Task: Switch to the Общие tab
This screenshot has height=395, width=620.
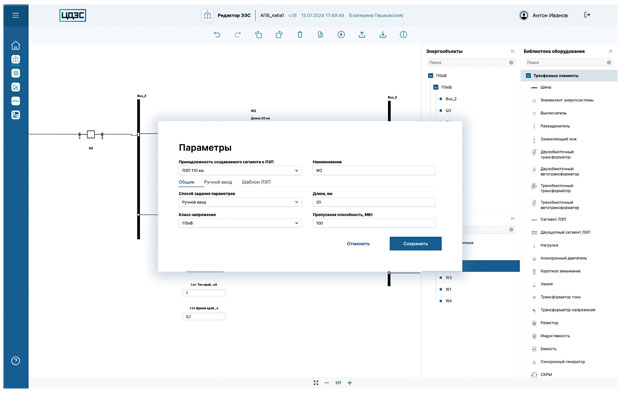Action: 186,182
